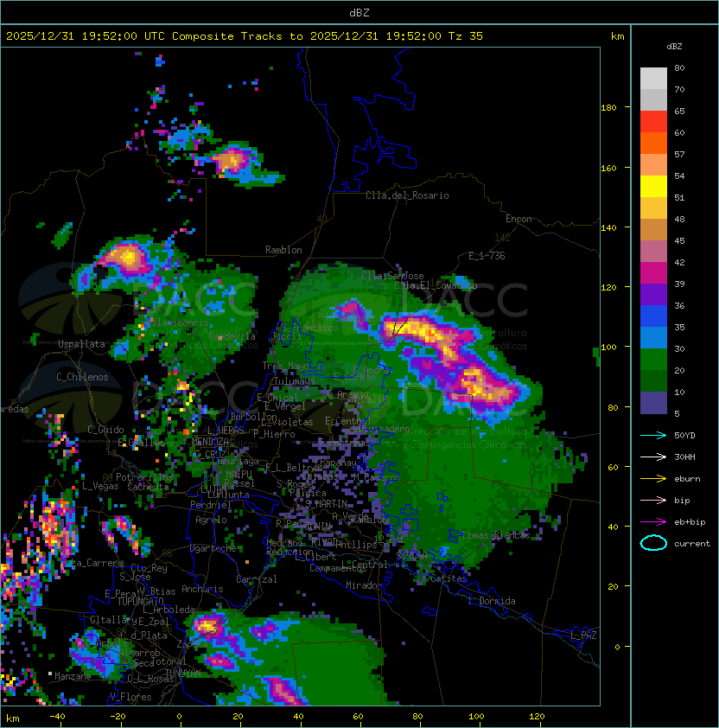Select the Anchoris place label
This screenshot has height=728, width=719.
click(202, 589)
